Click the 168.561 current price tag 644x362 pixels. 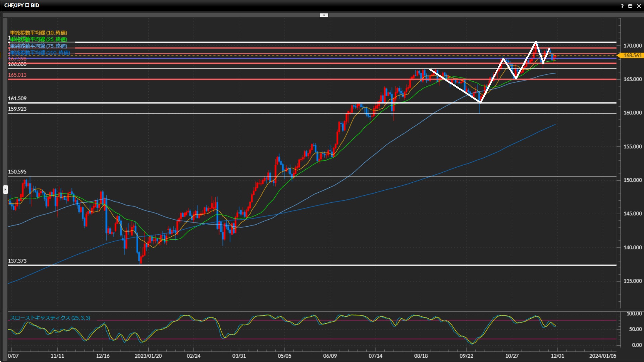[x=632, y=55]
